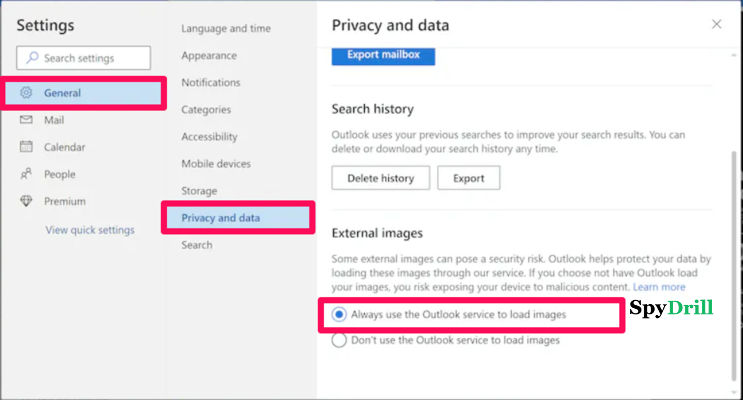Screen dimensions: 743x400
Task: Click the People contacts icon
Action: click(26, 174)
